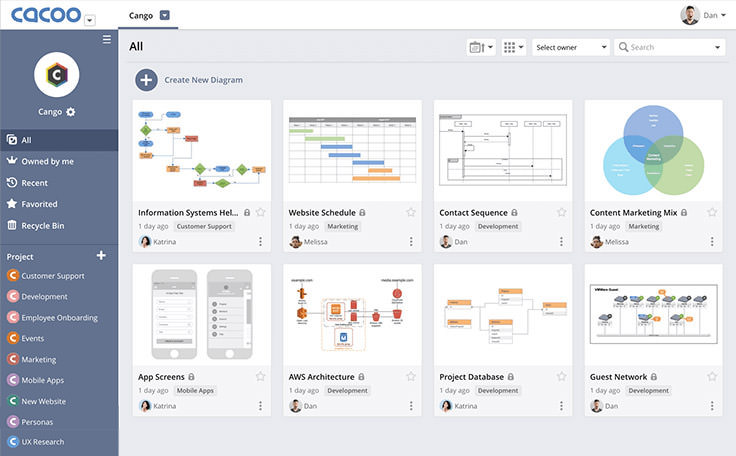Add a new project with plus icon
The height and width of the screenshot is (456, 736).
coord(101,255)
